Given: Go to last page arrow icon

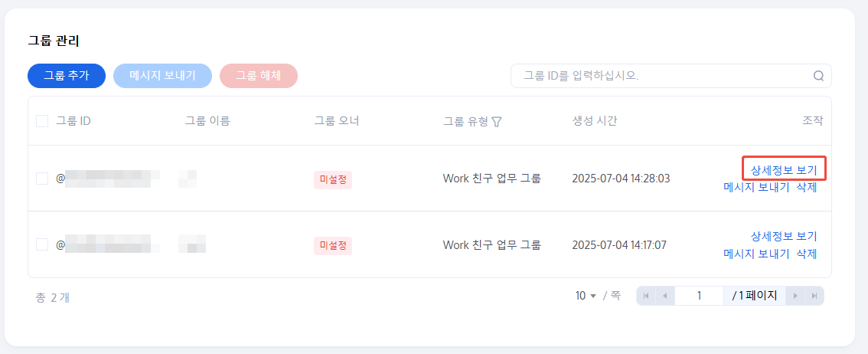Looking at the screenshot, I should [x=814, y=296].
